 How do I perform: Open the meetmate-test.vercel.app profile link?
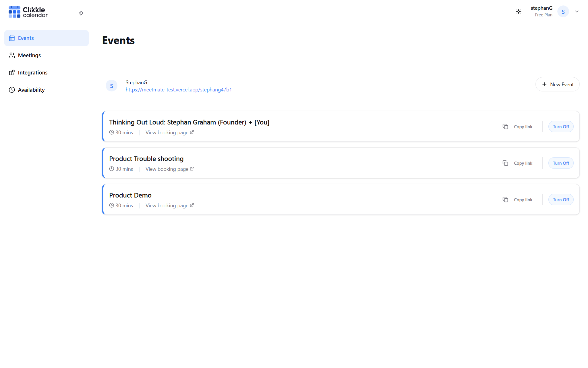(x=179, y=90)
